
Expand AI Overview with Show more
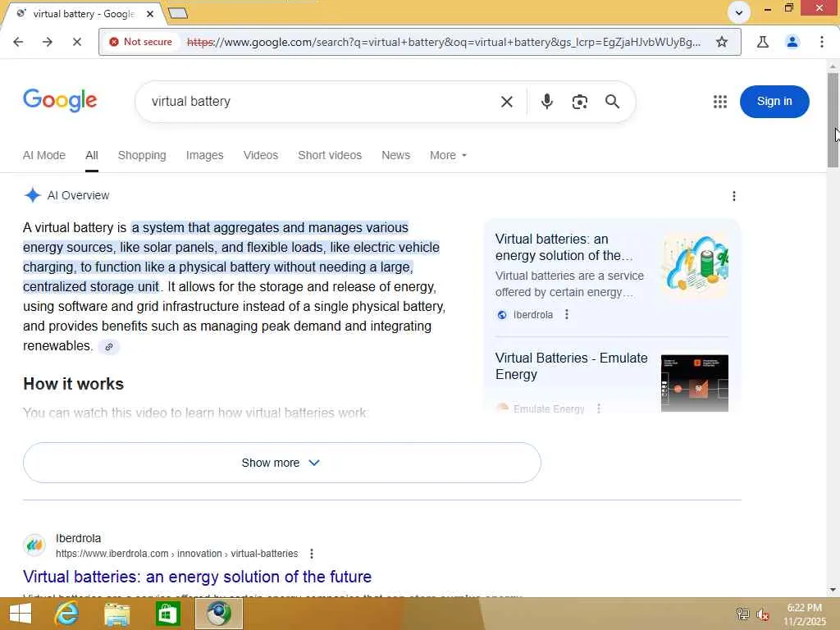(282, 463)
